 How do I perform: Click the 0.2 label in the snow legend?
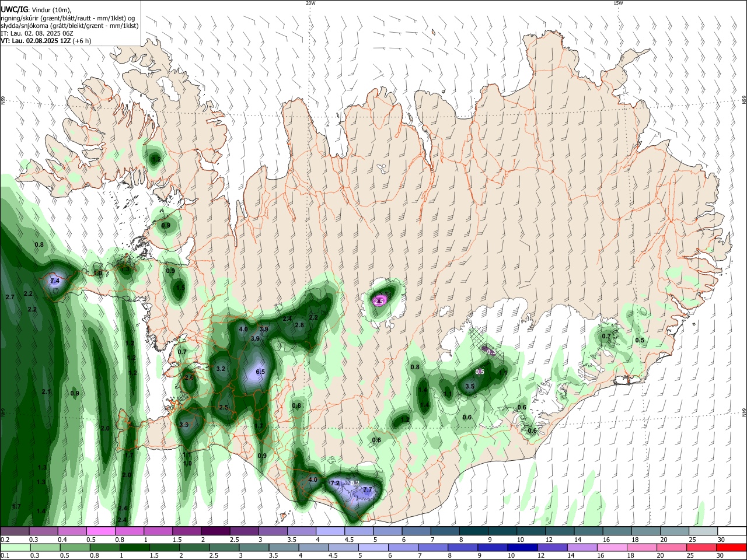click(x=5, y=540)
